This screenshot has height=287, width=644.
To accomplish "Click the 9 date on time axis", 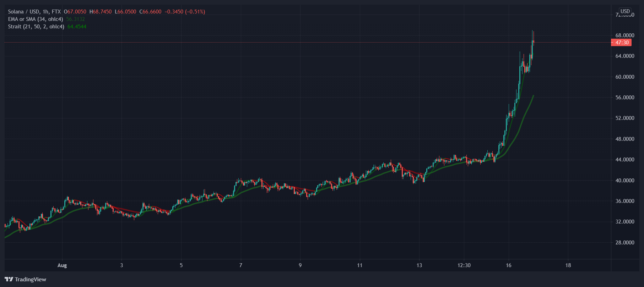I will point(300,265).
